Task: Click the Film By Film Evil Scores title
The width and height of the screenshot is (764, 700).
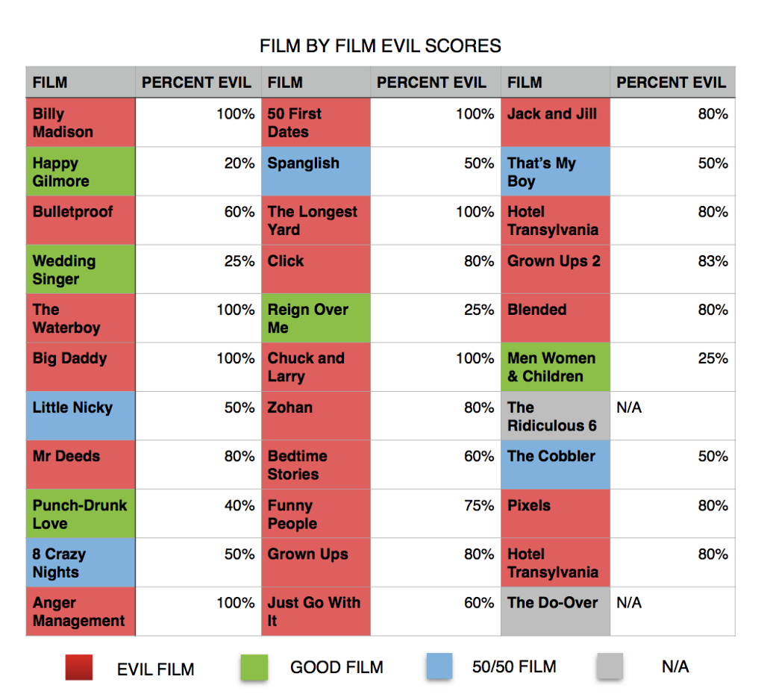Action: pyautogui.click(x=380, y=46)
